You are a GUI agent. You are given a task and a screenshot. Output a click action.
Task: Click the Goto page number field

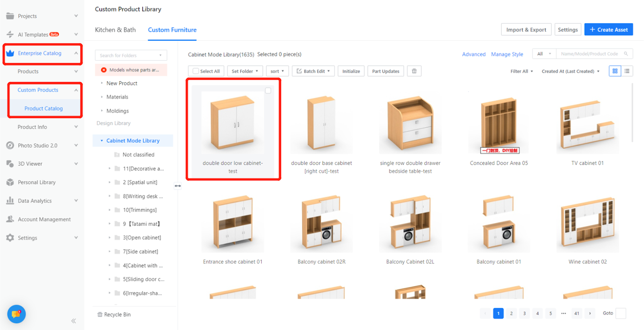click(621, 313)
